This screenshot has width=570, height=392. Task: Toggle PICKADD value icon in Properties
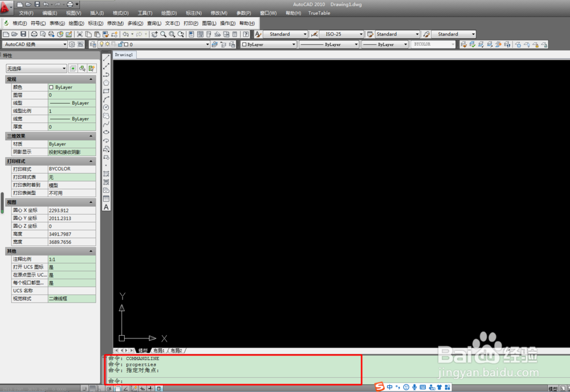tap(73, 68)
